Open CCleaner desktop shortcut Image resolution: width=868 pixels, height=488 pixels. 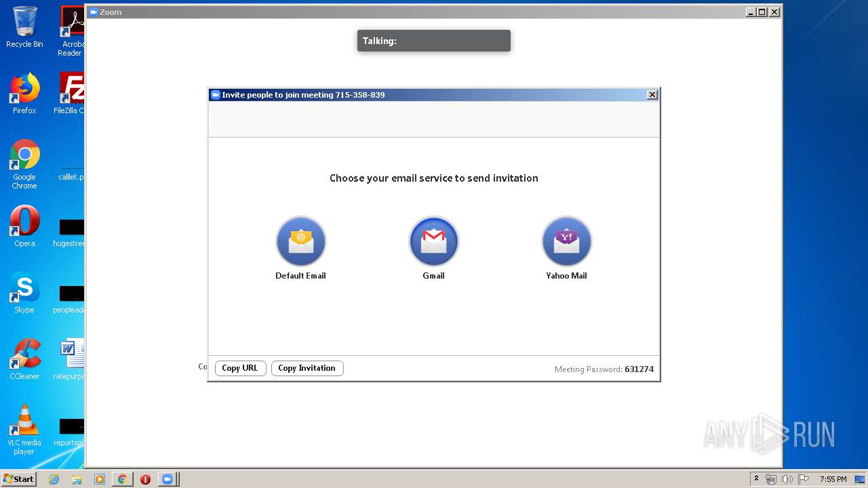(x=24, y=359)
